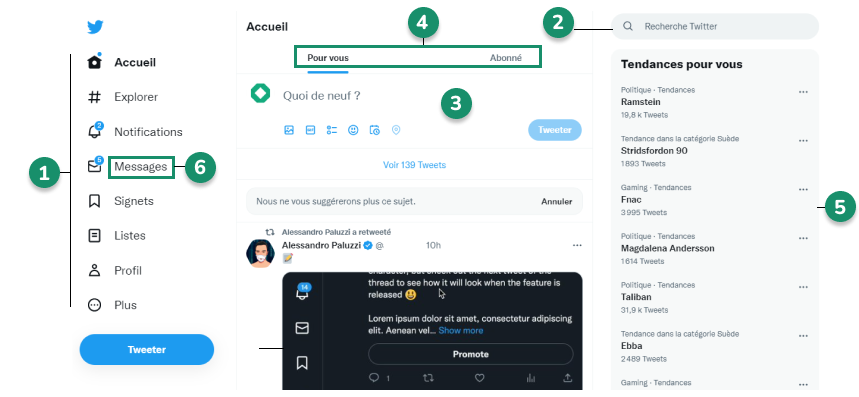Open more options for Fnac trend
Screen dimensions: 859x397
point(803,189)
